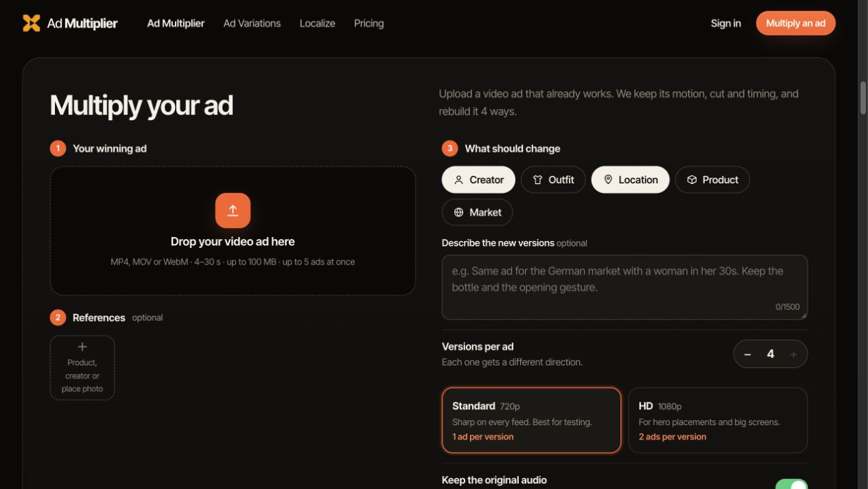The image size is (868, 489).
Task: Click the '1 ad per version' text
Action: click(x=483, y=437)
